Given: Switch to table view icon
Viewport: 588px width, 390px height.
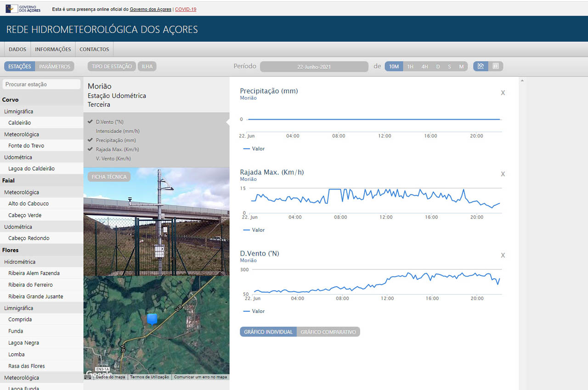Looking at the screenshot, I should pyautogui.click(x=496, y=66).
